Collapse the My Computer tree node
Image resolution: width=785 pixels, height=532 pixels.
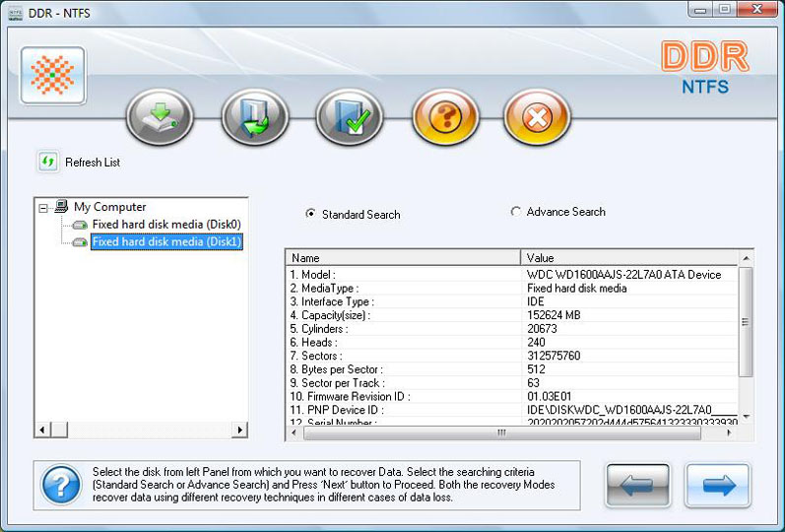coord(43,208)
